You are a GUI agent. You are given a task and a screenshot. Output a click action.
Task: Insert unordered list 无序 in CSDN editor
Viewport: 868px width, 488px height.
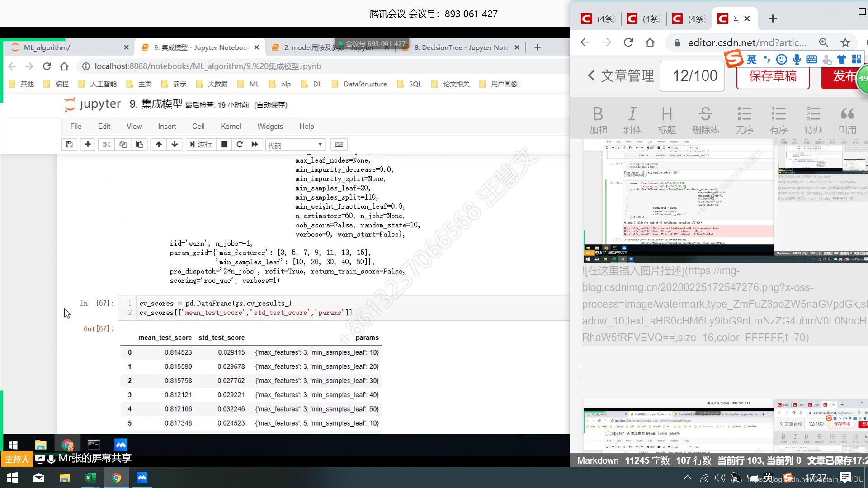coord(744,120)
